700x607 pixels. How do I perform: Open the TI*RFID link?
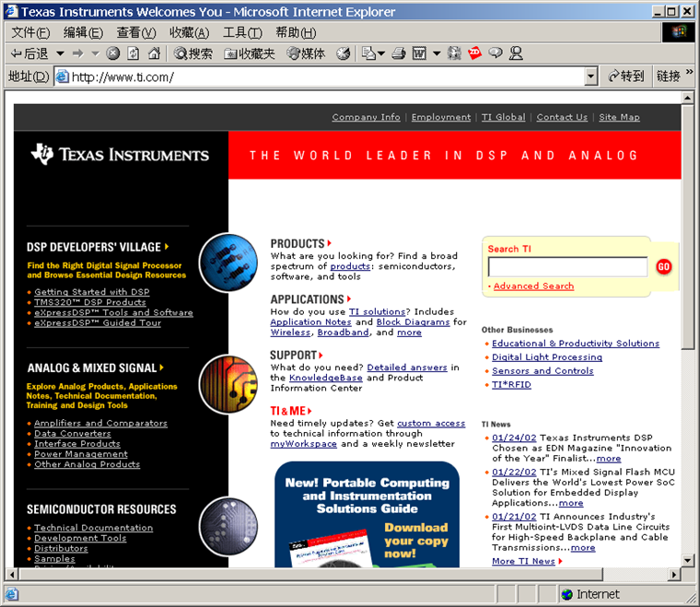511,385
